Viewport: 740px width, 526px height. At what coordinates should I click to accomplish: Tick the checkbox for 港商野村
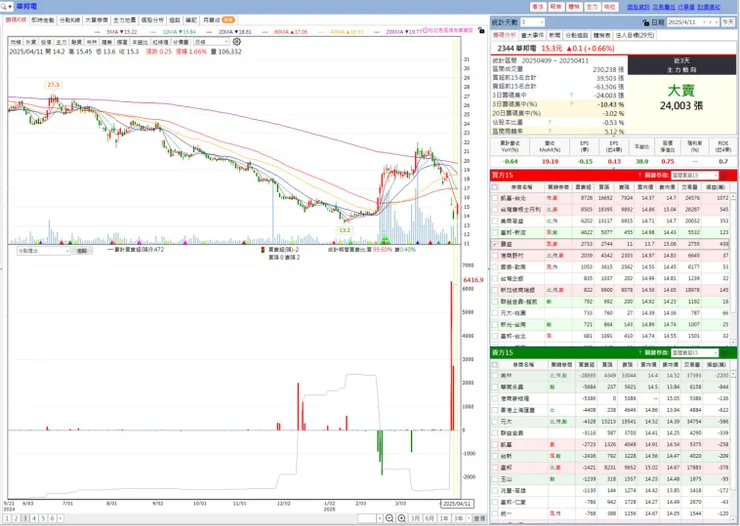495,256
